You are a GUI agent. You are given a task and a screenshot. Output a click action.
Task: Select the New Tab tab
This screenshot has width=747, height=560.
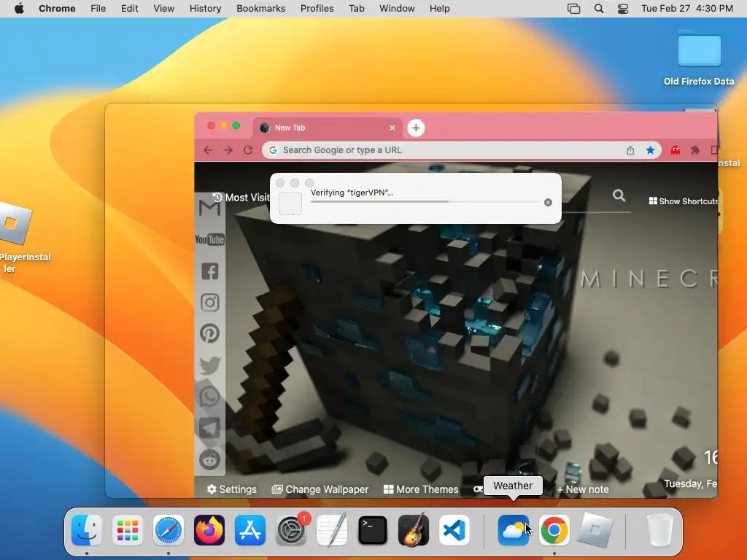(x=328, y=128)
